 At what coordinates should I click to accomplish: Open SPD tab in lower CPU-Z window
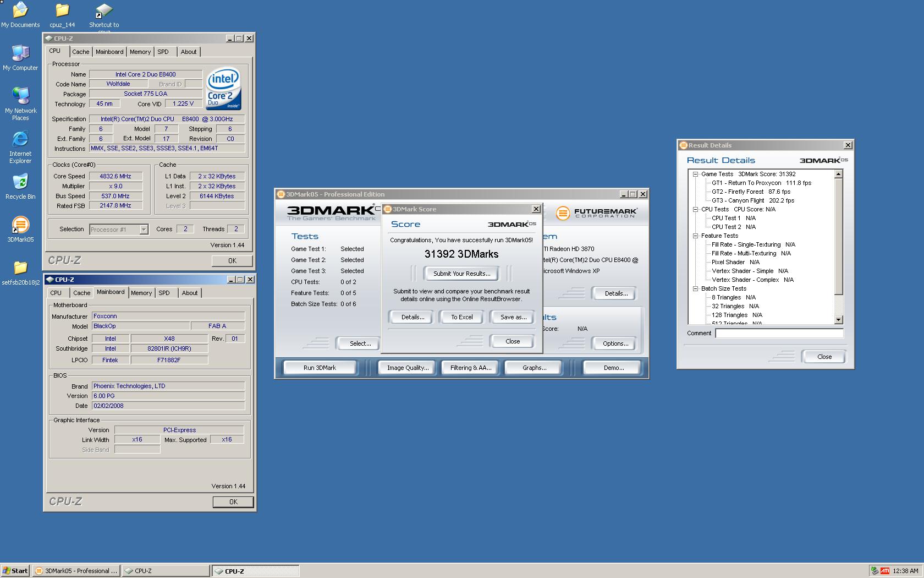click(x=164, y=293)
